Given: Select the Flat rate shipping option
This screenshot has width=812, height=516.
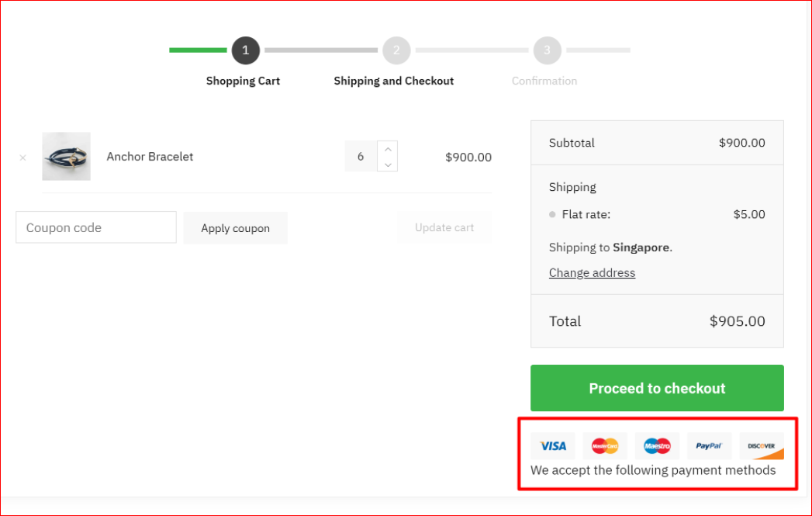Looking at the screenshot, I should click(x=553, y=215).
